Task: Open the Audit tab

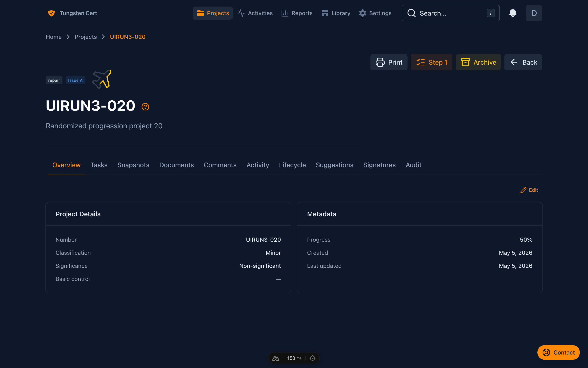Action: coord(414,165)
